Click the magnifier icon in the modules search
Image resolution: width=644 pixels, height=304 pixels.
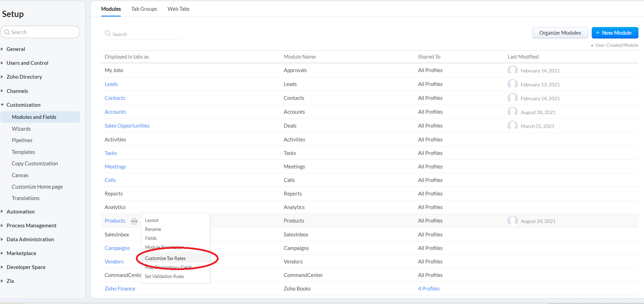point(108,34)
